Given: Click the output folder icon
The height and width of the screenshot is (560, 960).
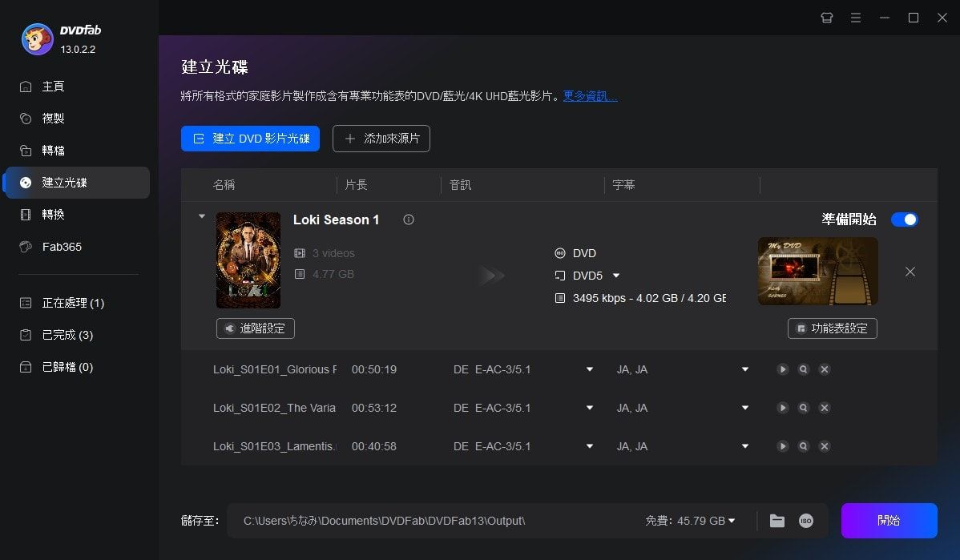Looking at the screenshot, I should (x=777, y=521).
